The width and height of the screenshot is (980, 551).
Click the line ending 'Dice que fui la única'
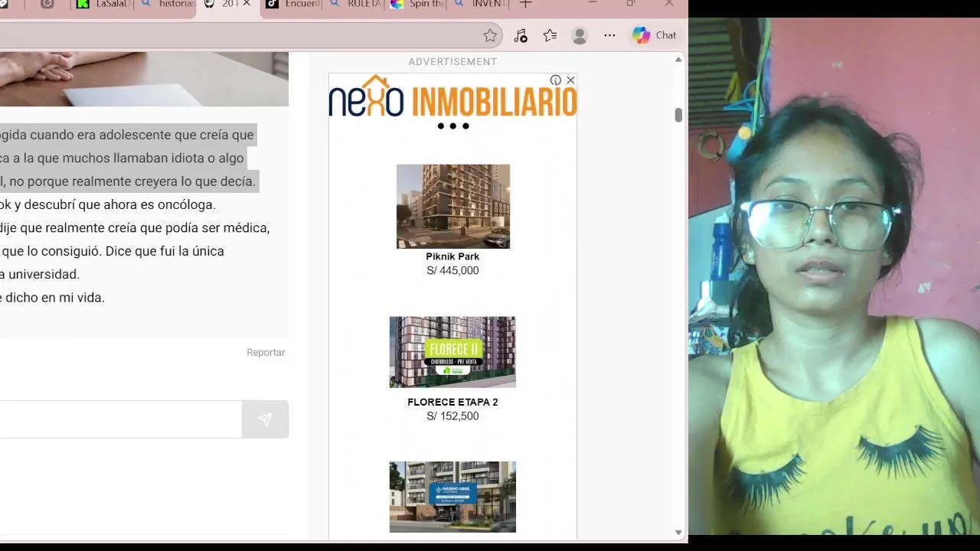(x=112, y=250)
